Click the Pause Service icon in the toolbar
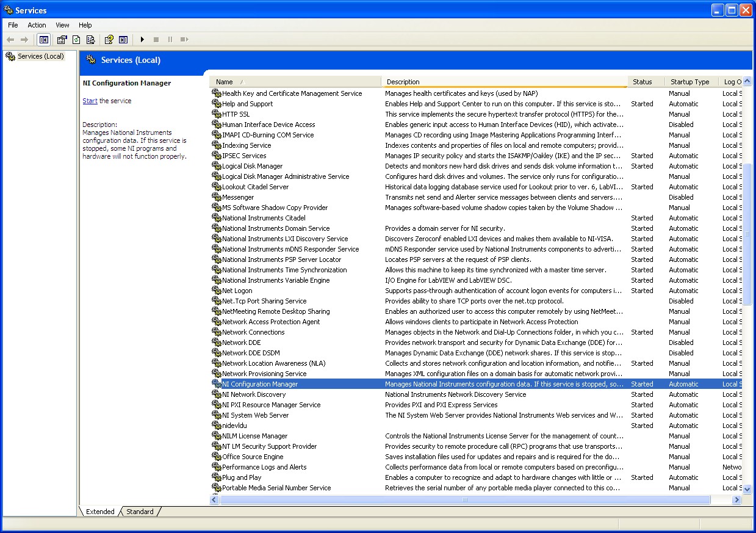The height and width of the screenshot is (533, 756). (170, 40)
